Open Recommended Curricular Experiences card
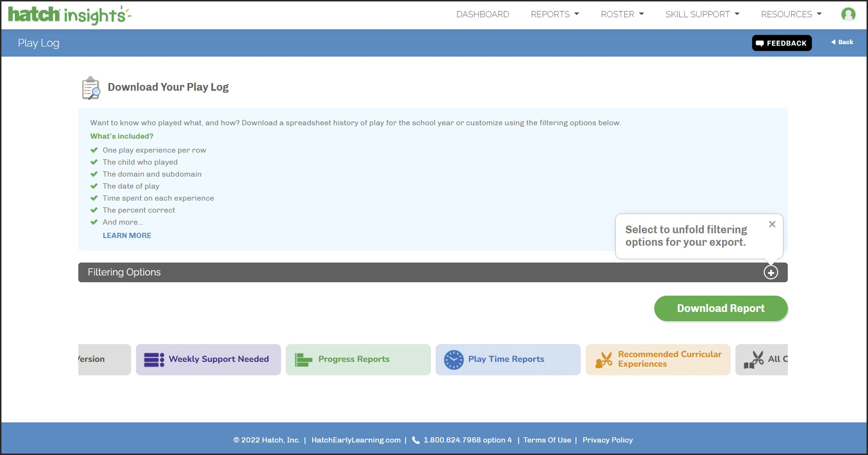 click(x=658, y=359)
